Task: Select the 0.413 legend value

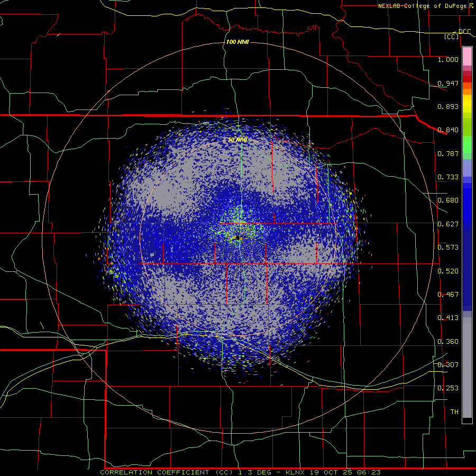Action: (448, 318)
